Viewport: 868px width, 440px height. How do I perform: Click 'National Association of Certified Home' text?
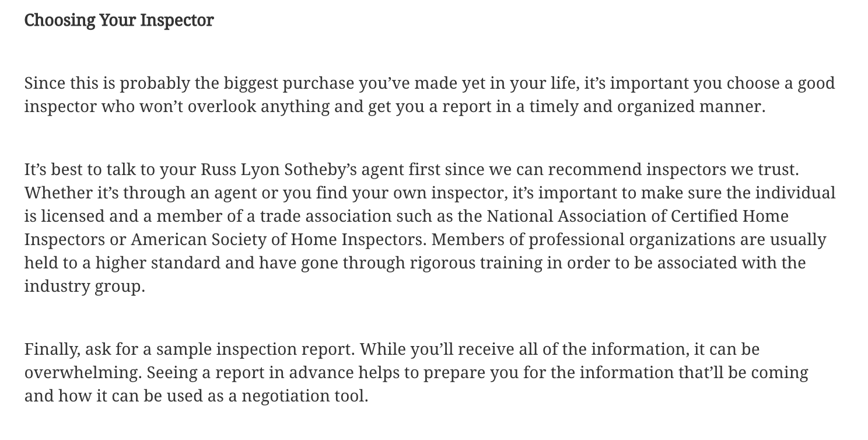638,216
